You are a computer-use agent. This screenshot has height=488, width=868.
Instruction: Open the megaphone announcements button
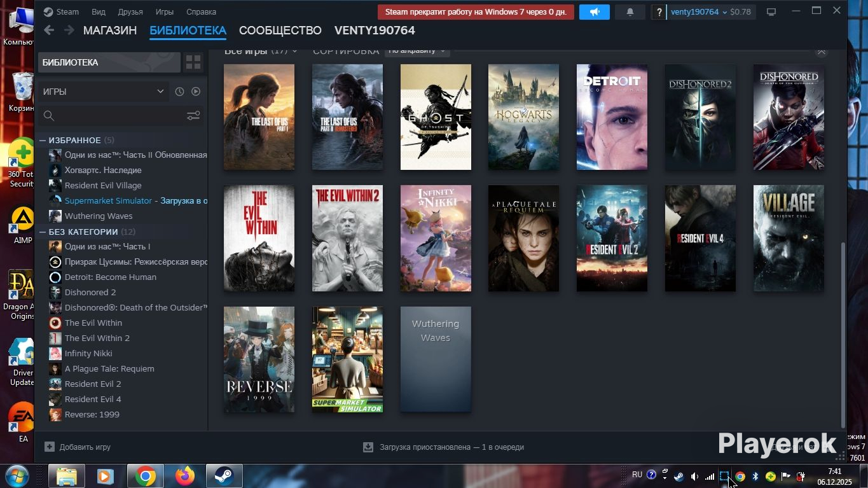tap(595, 12)
